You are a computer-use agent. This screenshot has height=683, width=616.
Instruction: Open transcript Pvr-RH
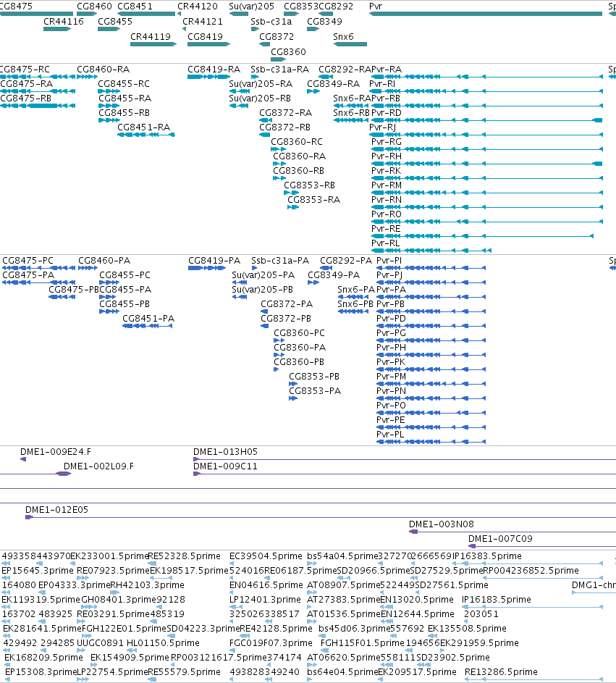point(486,164)
